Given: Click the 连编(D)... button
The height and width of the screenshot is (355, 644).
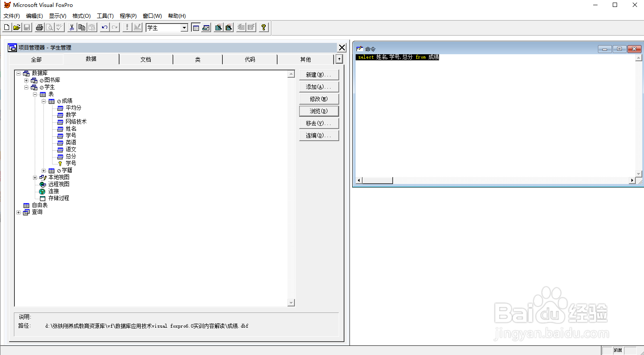Looking at the screenshot, I should pos(319,135).
